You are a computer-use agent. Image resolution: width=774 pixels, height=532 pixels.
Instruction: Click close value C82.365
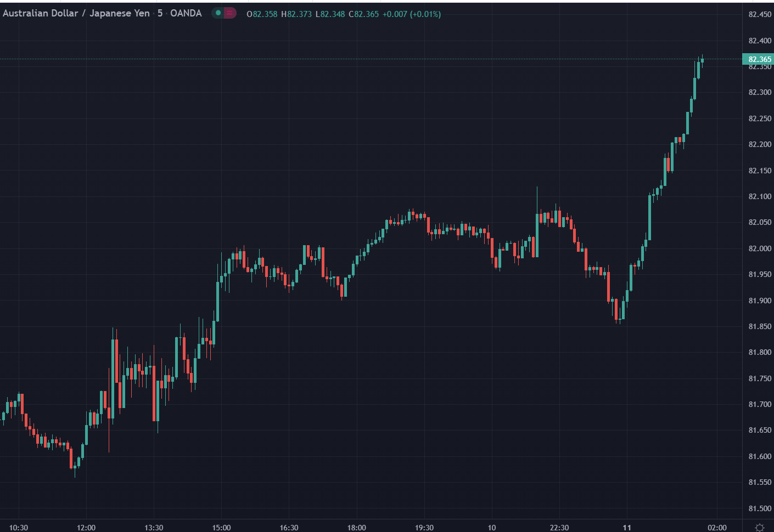pyautogui.click(x=364, y=14)
